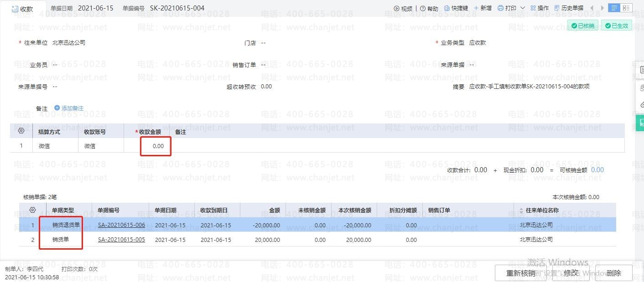Go to next document with right arrow

[x=602, y=8]
